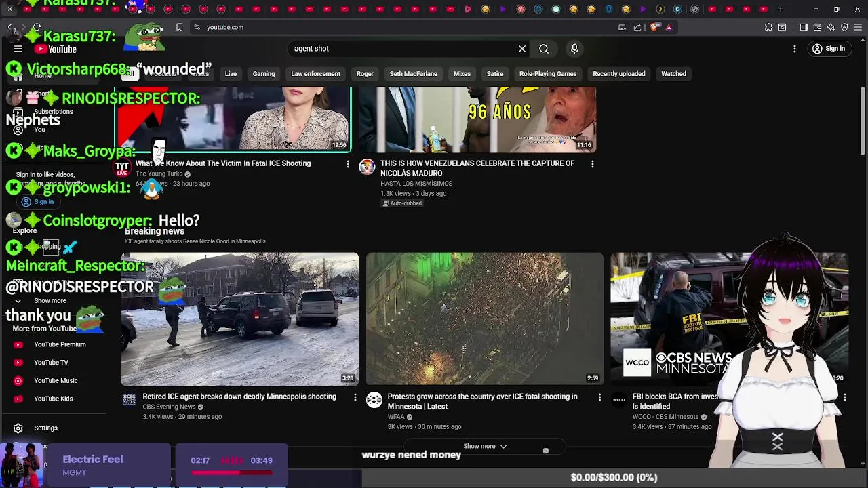Select the Recently uploaded chip
The width and height of the screenshot is (868, 488).
click(618, 74)
